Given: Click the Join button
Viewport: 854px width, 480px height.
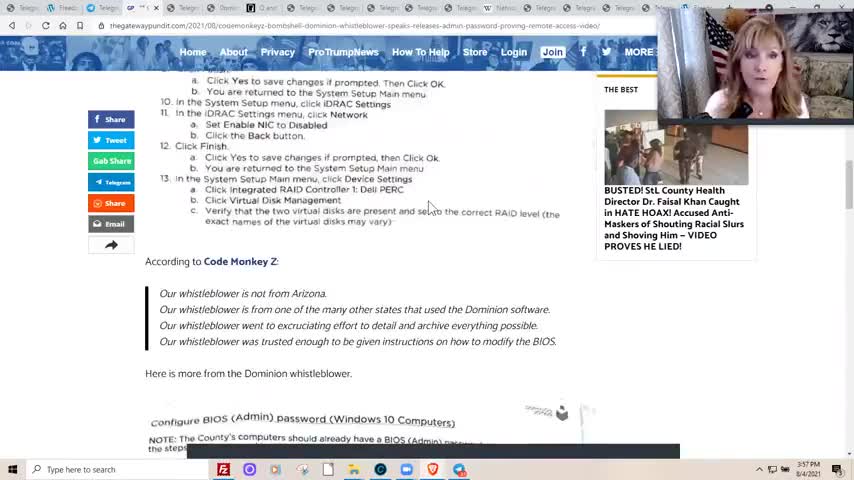Looking at the screenshot, I should (x=552, y=52).
